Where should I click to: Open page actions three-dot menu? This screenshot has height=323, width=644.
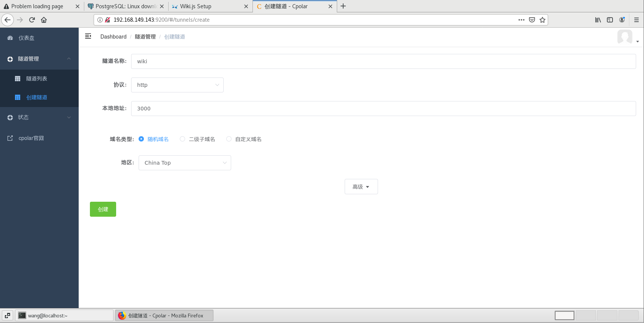pyautogui.click(x=521, y=20)
